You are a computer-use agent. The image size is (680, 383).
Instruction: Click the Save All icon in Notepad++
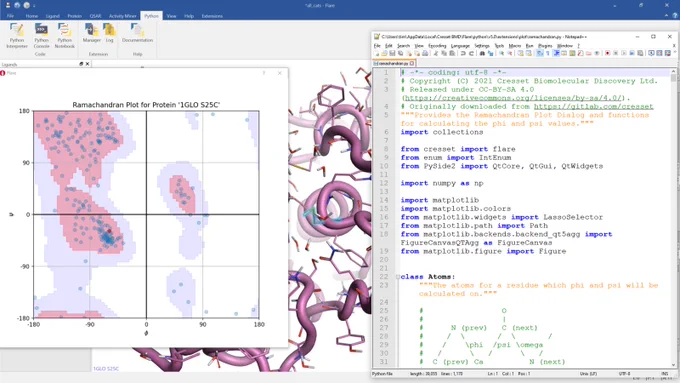[400, 53]
